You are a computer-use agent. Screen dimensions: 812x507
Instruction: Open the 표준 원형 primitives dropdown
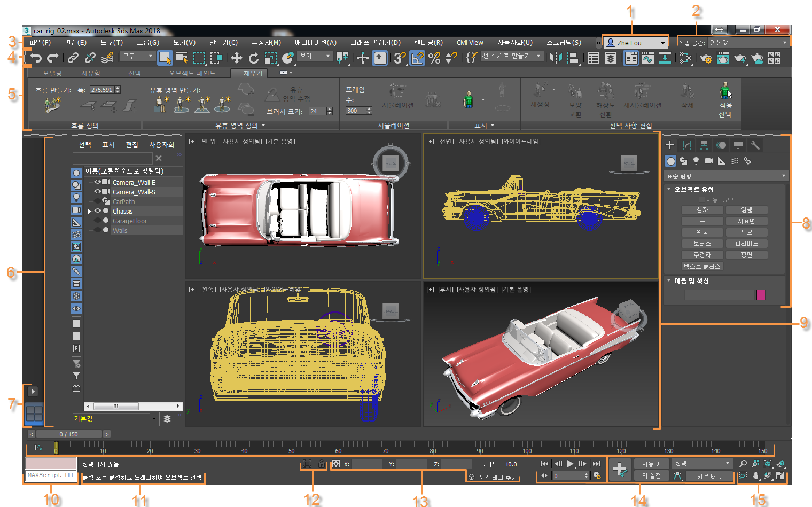point(725,176)
